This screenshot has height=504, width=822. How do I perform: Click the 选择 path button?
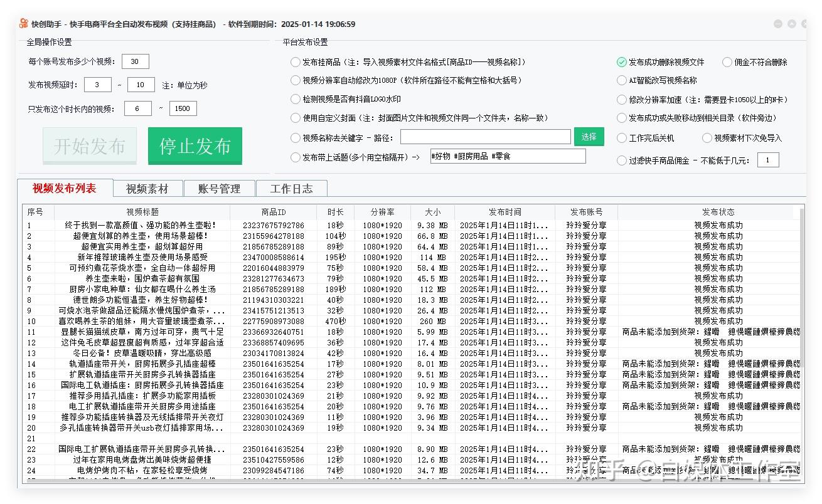click(589, 137)
